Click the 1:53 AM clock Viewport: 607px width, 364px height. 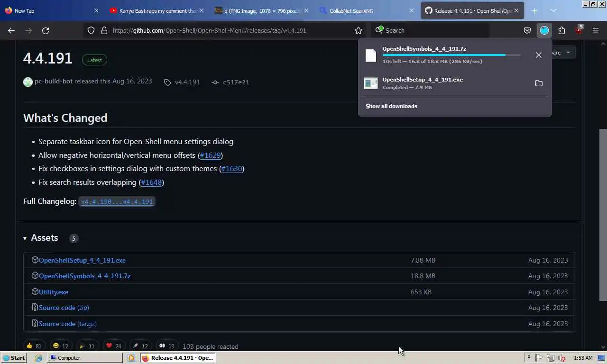[x=583, y=358]
